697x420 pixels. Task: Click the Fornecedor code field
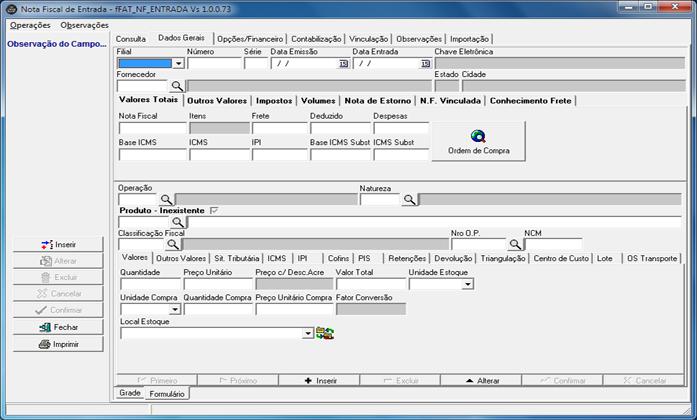pyautogui.click(x=142, y=86)
